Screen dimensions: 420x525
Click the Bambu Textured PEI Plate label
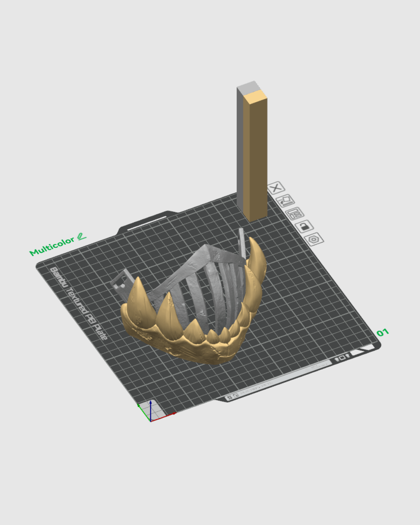click(78, 304)
